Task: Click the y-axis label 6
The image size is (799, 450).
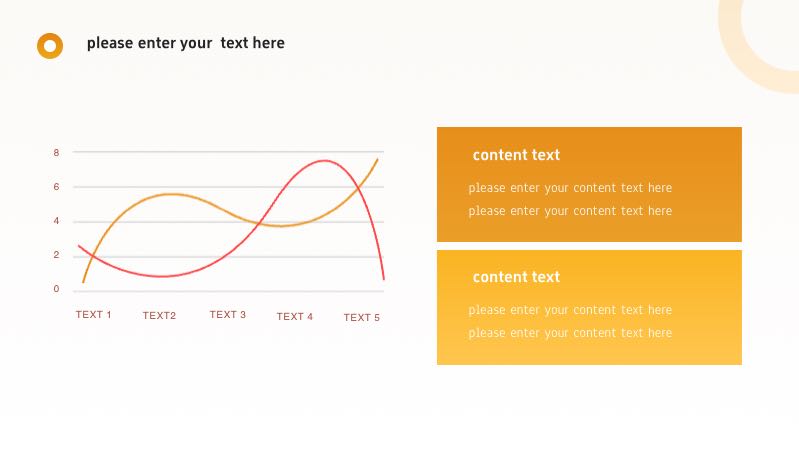Action: (x=56, y=187)
